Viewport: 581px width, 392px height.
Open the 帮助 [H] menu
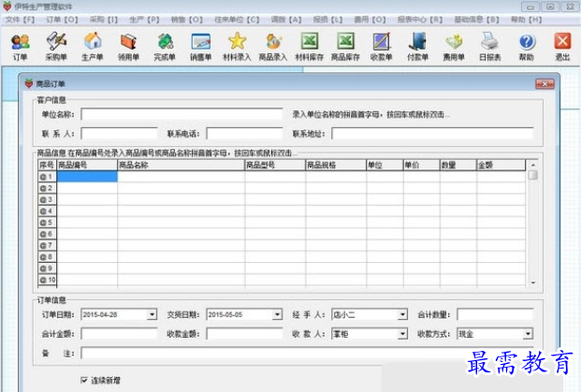[x=526, y=20]
